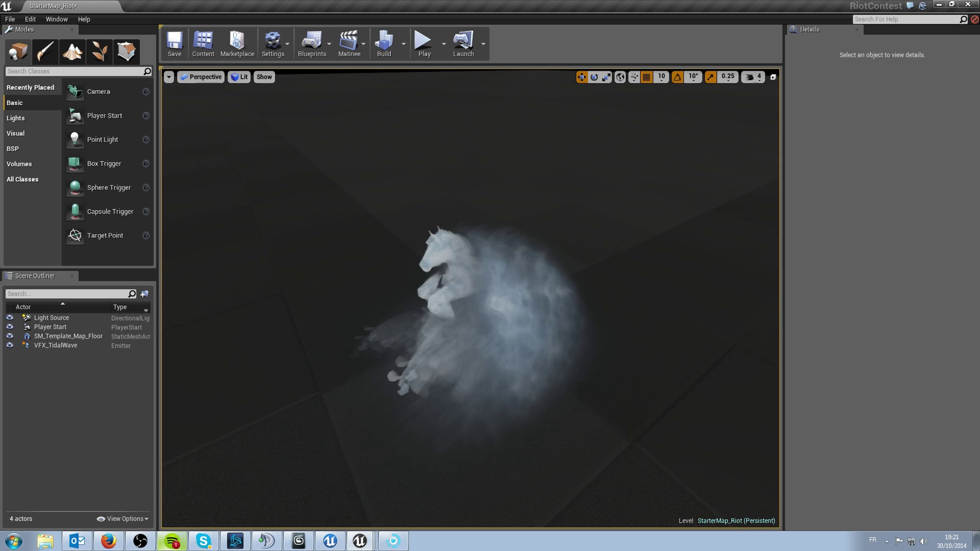Toggle scale snapping in viewport
Image resolution: width=980 pixels, height=551 pixels.
(x=710, y=77)
